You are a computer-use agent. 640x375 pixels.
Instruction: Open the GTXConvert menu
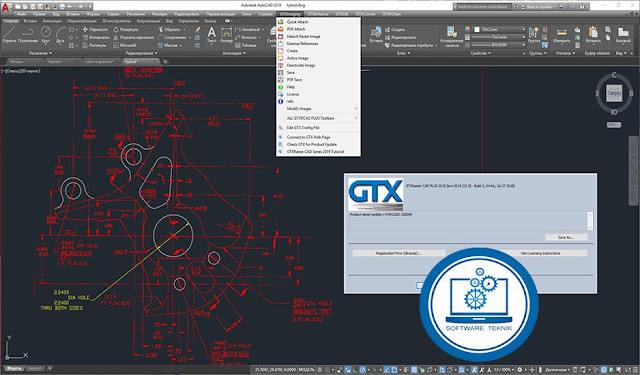coord(365,14)
